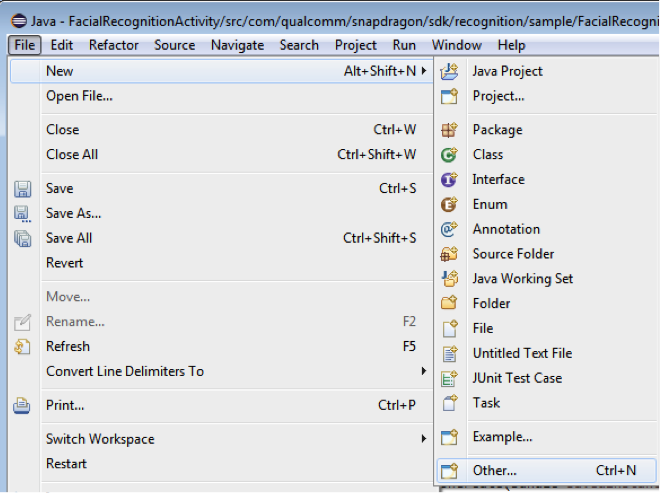Click the Package icon
The image size is (660, 493).
[x=449, y=130]
